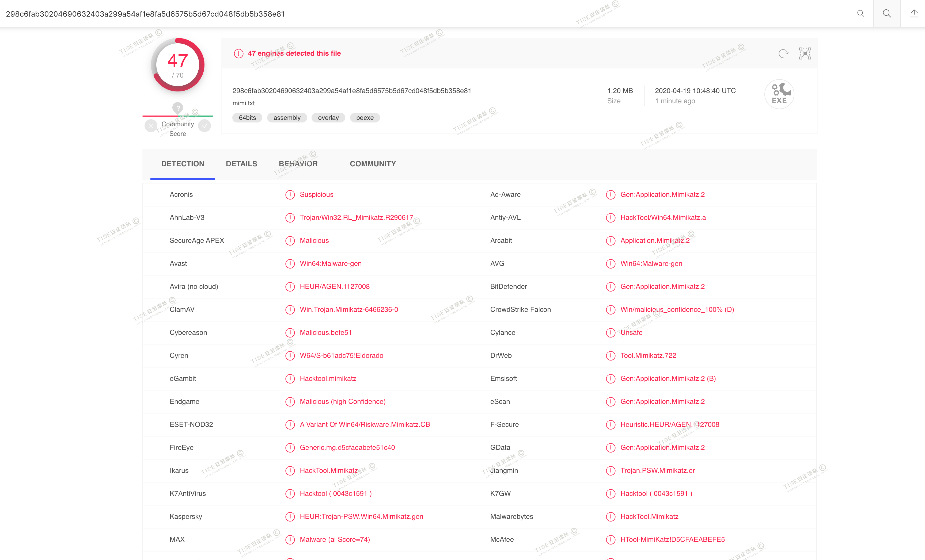Click the upload file icon
925x560 pixels.
914,13
